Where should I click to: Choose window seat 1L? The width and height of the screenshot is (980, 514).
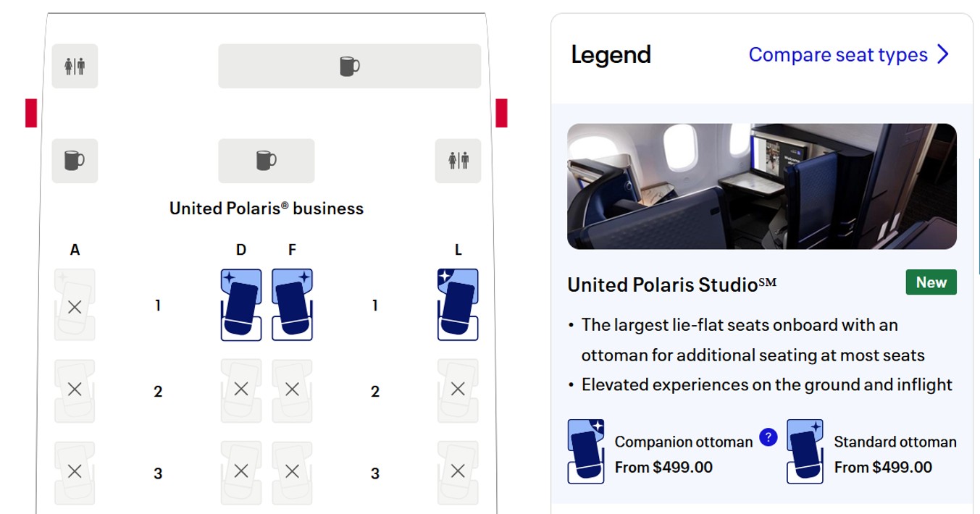point(458,305)
